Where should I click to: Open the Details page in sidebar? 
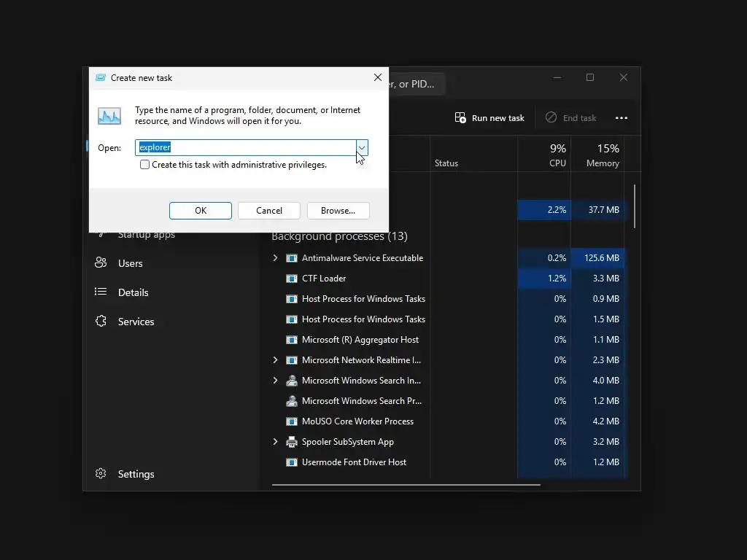[133, 292]
